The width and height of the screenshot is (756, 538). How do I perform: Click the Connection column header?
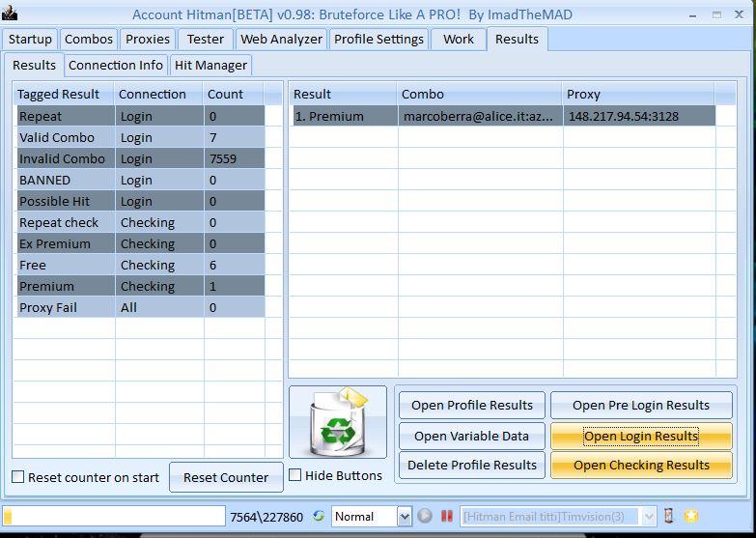click(158, 94)
